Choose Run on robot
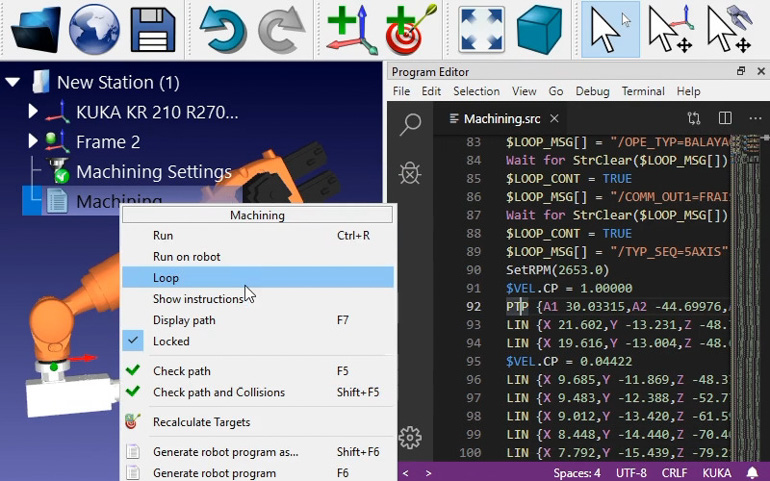 [x=258, y=256]
